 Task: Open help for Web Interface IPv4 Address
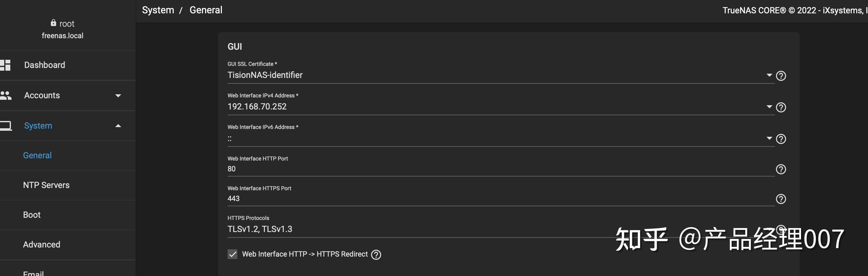click(781, 107)
